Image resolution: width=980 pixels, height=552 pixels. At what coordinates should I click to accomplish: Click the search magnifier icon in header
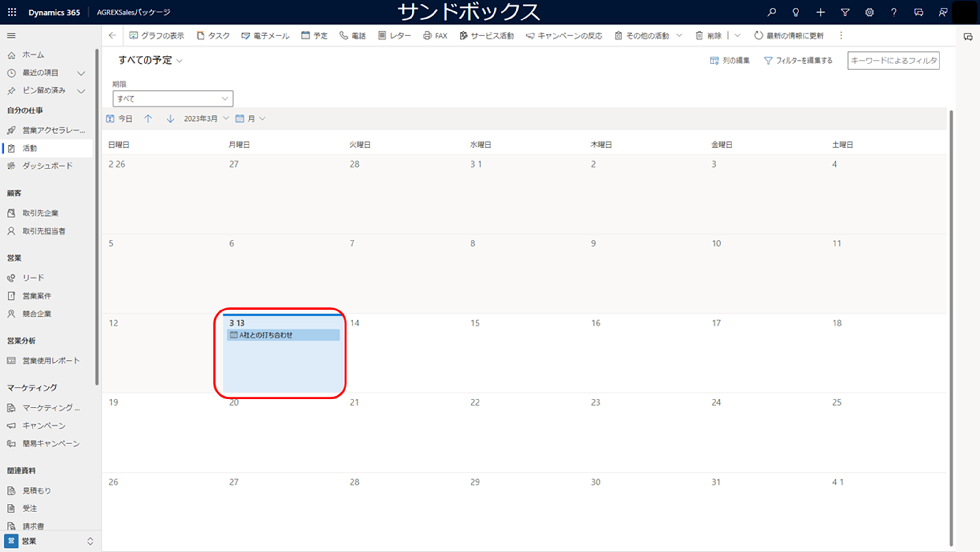point(771,12)
